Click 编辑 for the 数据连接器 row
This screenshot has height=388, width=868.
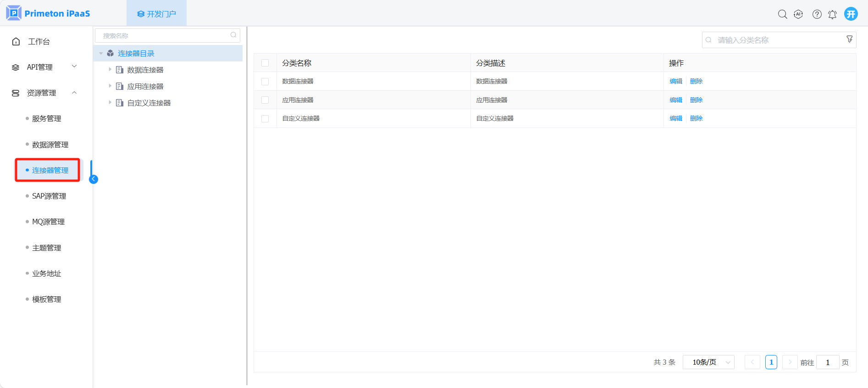tap(676, 81)
